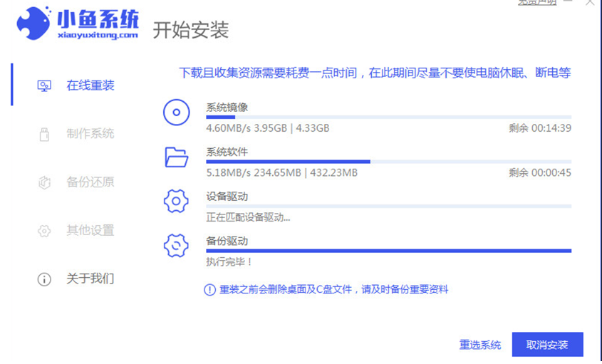Click the 开始安装 page heading
This screenshot has width=602, height=364.
190,31
